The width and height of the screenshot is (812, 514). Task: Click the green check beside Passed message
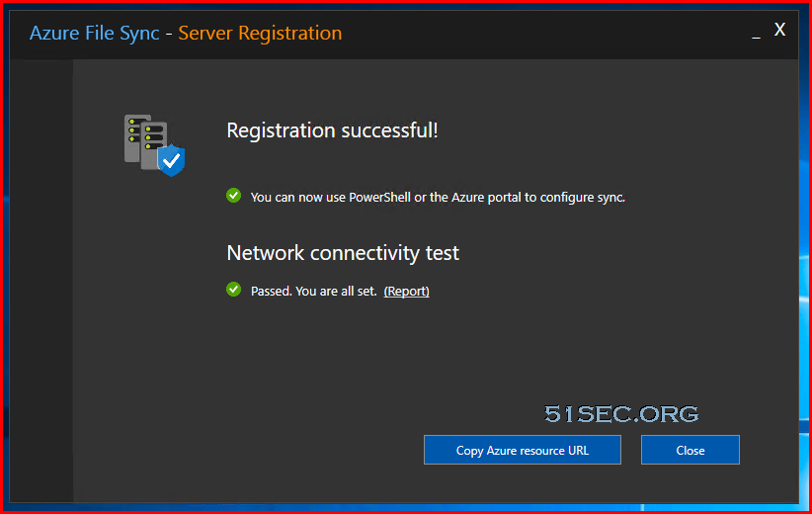click(x=233, y=290)
